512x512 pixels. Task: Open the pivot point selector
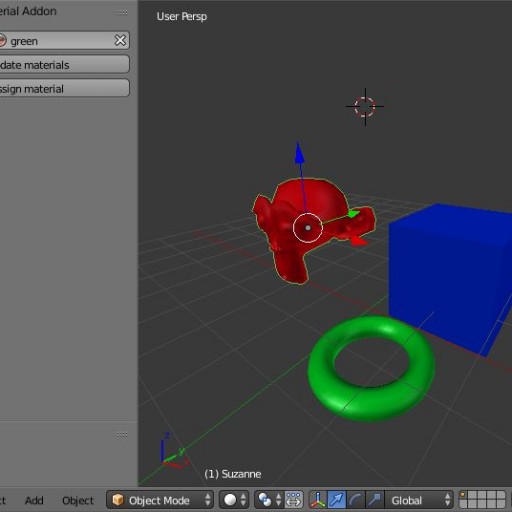coord(269,500)
